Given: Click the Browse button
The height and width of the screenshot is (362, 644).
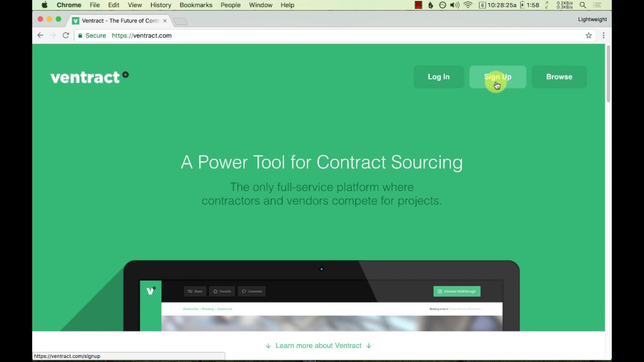Looking at the screenshot, I should (x=559, y=77).
